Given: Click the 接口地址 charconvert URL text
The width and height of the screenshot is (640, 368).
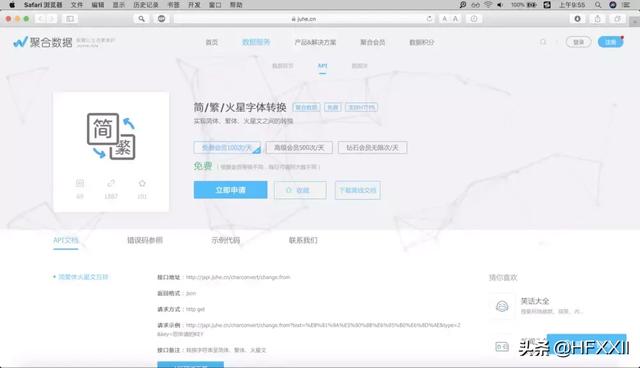Looking at the screenshot, I should tap(238, 277).
